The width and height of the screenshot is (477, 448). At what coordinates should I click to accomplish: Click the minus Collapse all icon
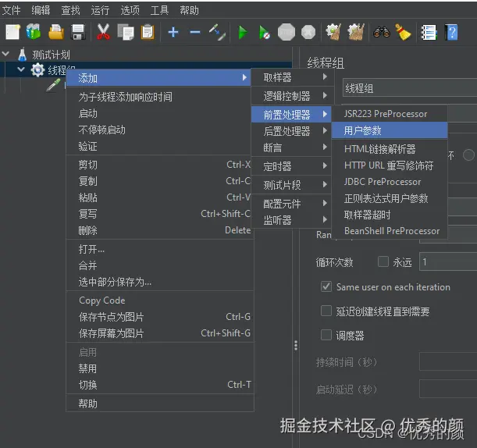click(195, 32)
